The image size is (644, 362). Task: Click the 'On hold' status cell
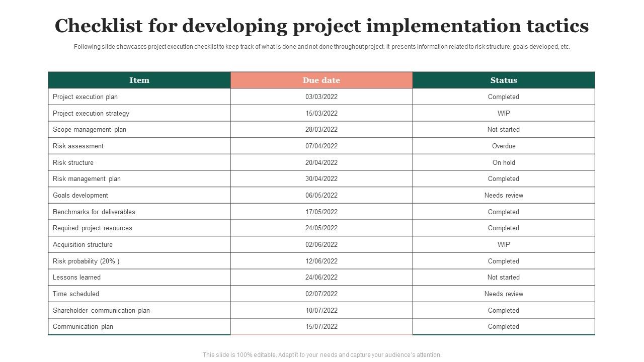point(504,162)
